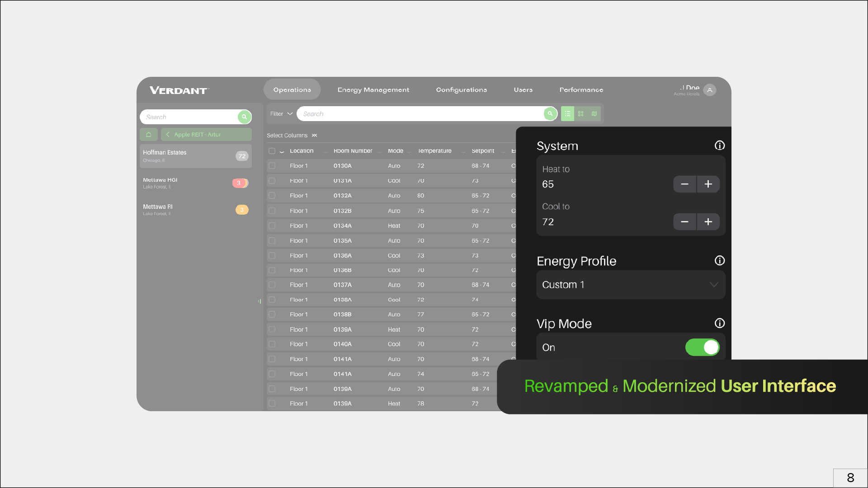Screen dimensions: 868x488
Task: Click the System info icon
Action: [x=719, y=145]
